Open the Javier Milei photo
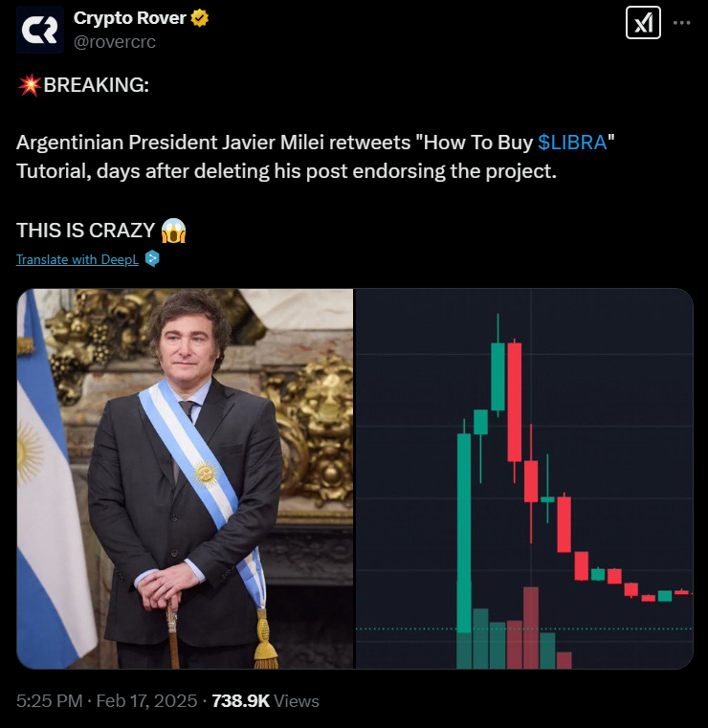The width and height of the screenshot is (708, 728). (185, 478)
